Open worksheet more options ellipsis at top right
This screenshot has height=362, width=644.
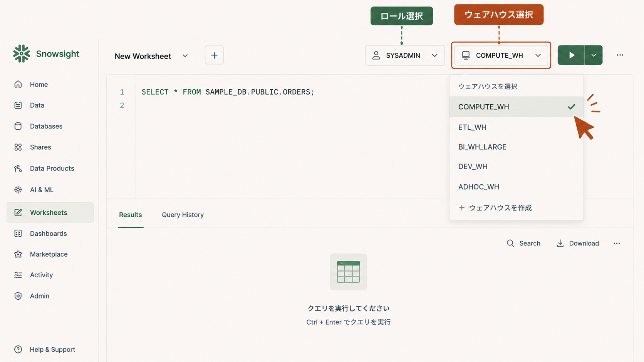point(620,55)
